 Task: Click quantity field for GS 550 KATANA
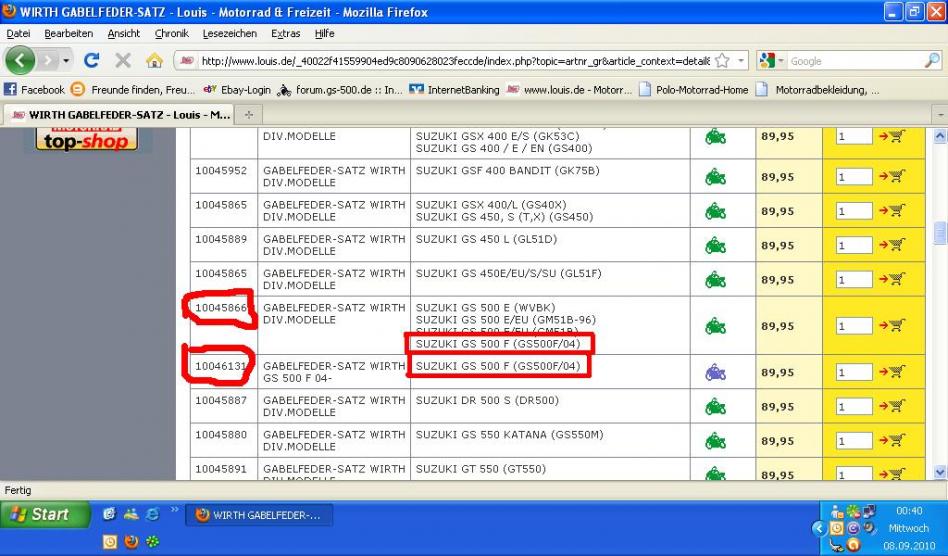click(x=854, y=441)
